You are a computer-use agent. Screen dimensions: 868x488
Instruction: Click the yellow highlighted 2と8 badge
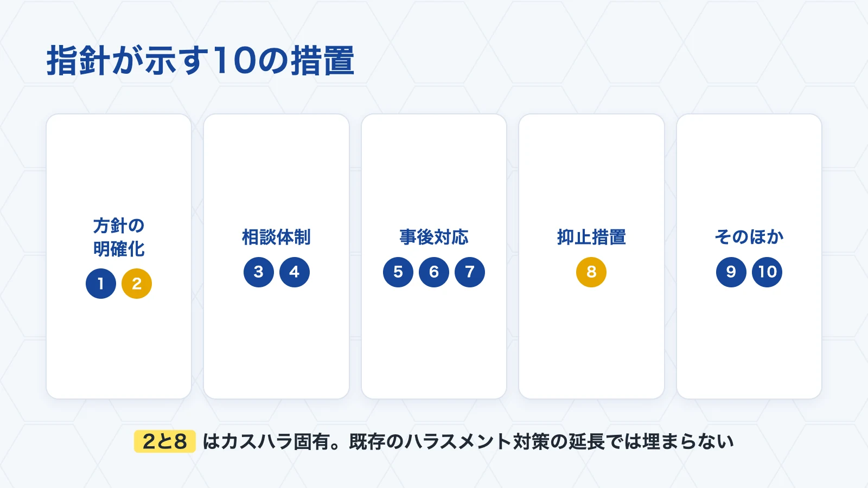tap(165, 441)
